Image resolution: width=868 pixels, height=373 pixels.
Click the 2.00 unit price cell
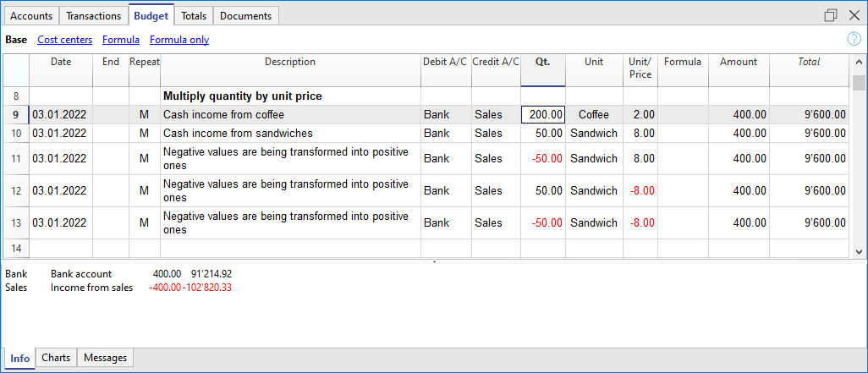(640, 115)
